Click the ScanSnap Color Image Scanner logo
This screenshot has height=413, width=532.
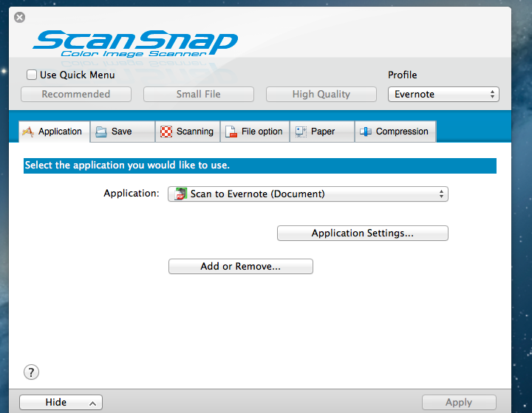[135, 44]
